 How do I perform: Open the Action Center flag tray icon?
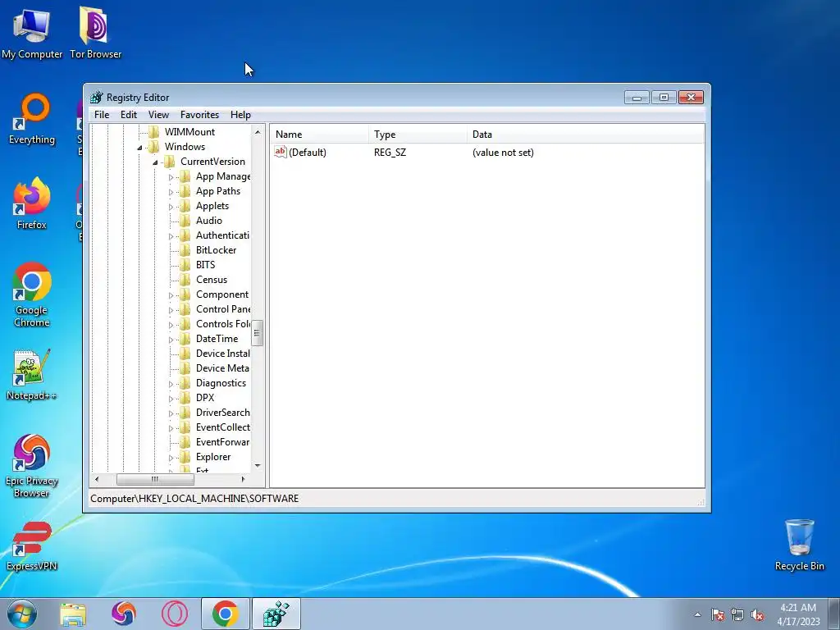coord(718,614)
